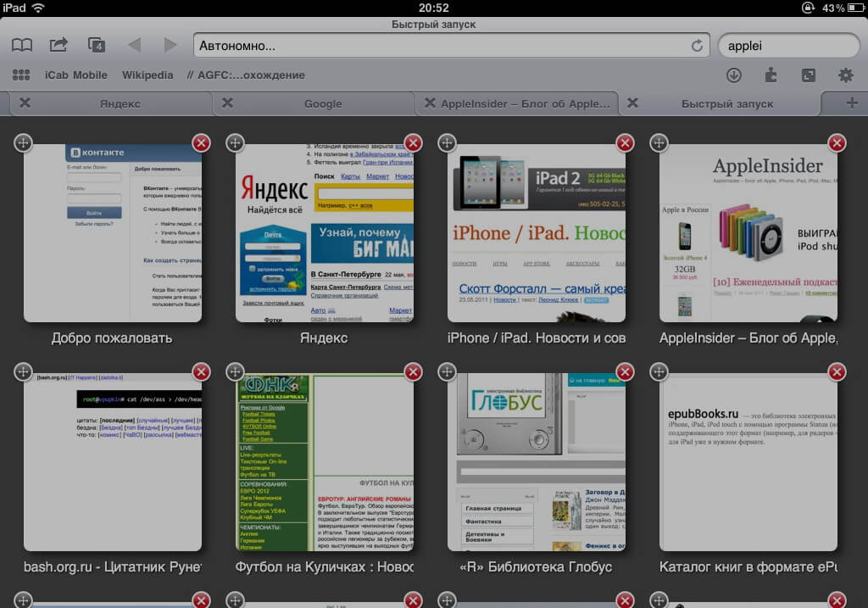
Task: Open the iCab Mobile bookmark
Action: coord(75,75)
